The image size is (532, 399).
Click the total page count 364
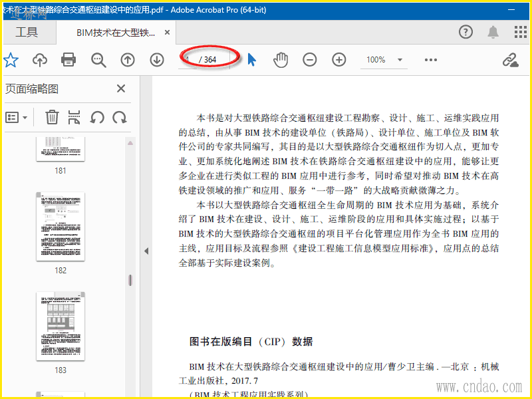click(210, 60)
